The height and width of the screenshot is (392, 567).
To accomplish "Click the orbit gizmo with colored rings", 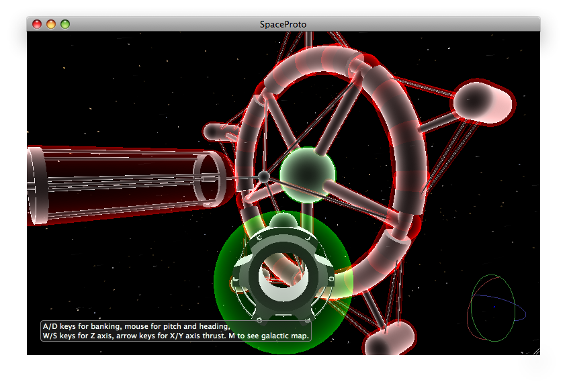I will pos(496,308).
